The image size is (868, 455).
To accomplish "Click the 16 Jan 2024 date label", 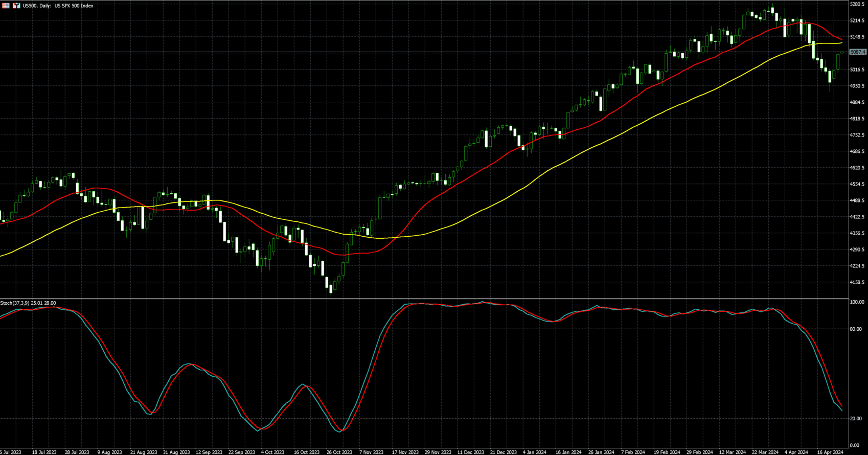I will (x=568, y=452).
